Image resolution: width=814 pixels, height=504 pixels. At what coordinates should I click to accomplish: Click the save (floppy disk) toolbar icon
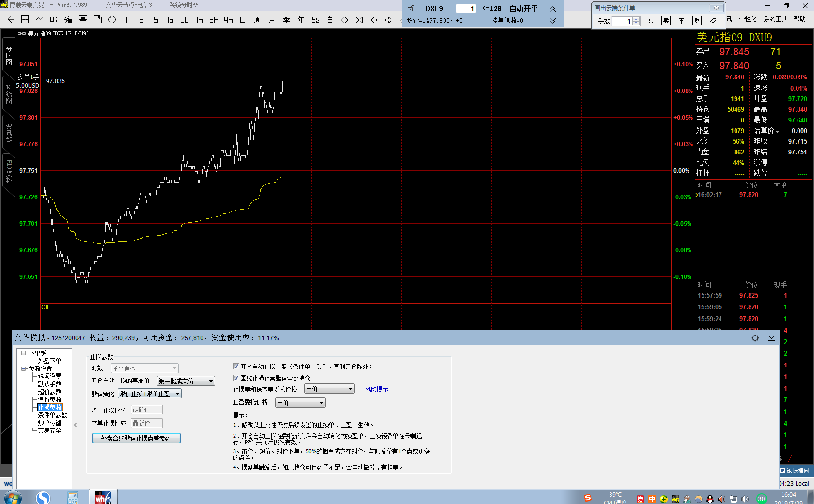(97, 20)
